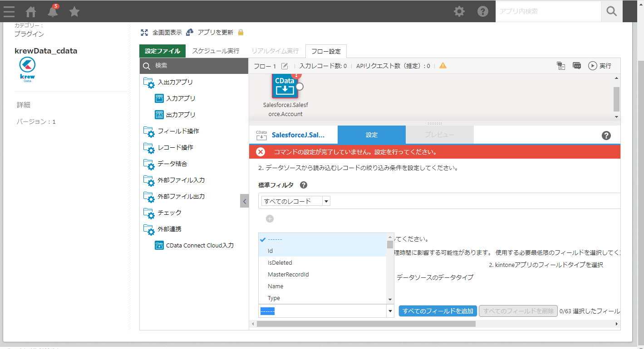Image resolution: width=644 pixels, height=349 pixels.
Task: Open the settings gear icon
Action: 459,11
